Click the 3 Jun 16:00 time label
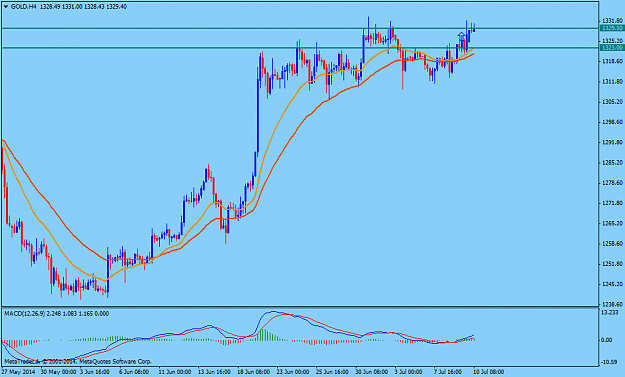625x377 pixels. click(95, 372)
